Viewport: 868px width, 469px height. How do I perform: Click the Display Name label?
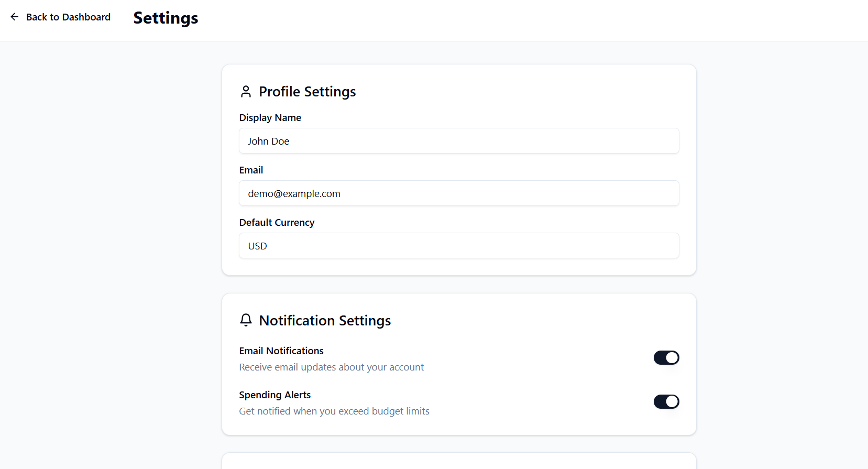(x=270, y=118)
